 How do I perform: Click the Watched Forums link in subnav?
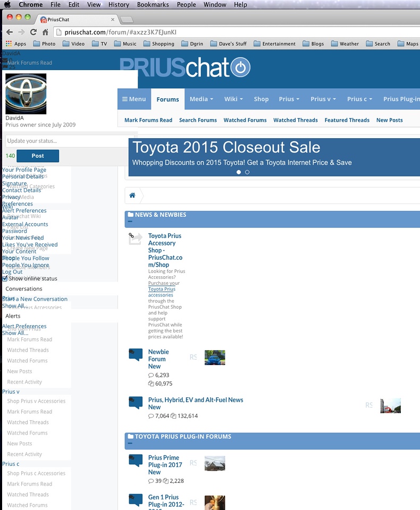(245, 120)
